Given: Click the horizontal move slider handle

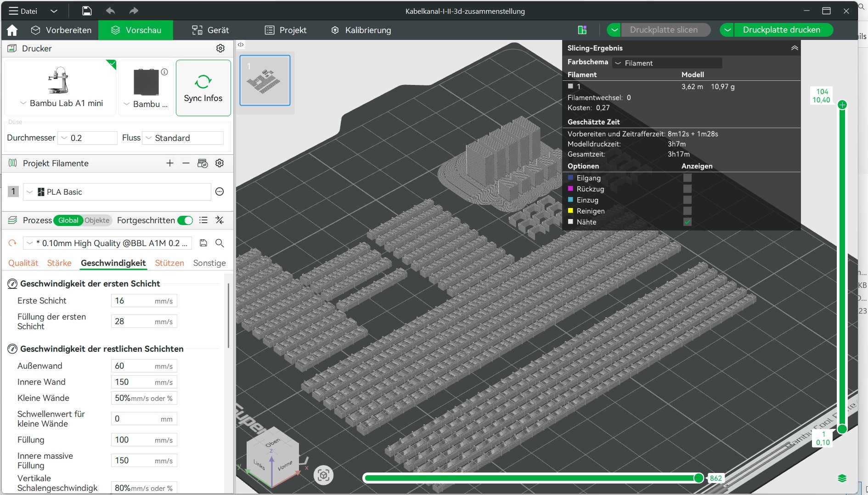Looking at the screenshot, I should click(698, 478).
